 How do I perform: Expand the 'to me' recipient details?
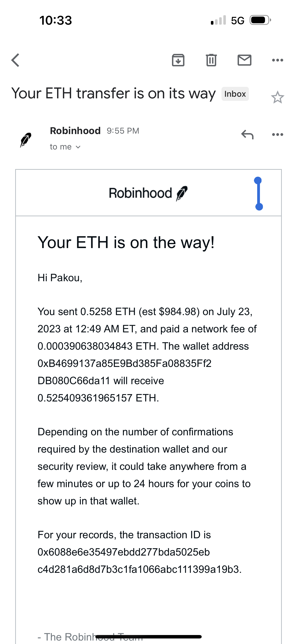click(x=65, y=147)
